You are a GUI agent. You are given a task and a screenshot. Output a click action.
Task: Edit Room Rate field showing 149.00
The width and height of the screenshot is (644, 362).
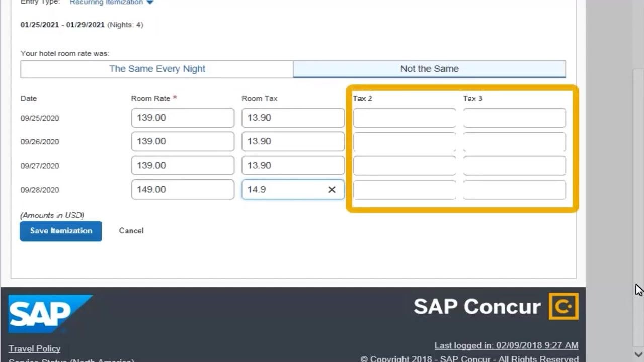(x=183, y=189)
